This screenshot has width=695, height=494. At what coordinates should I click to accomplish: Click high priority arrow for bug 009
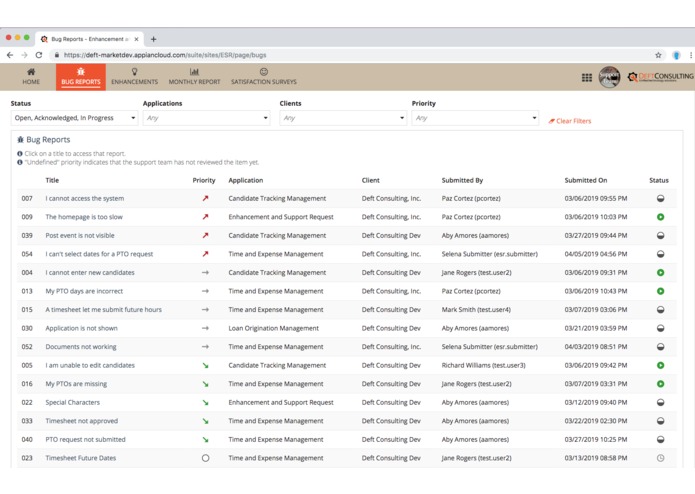(x=205, y=217)
